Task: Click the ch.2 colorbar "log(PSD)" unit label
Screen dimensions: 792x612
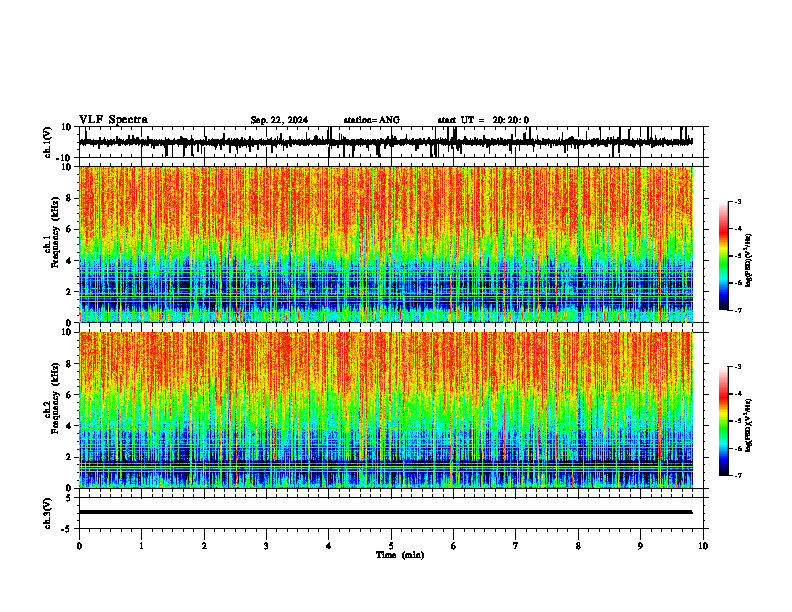Action: coord(748,426)
